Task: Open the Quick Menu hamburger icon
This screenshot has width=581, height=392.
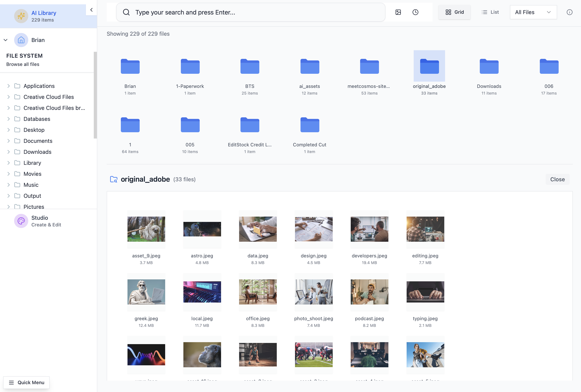Action: (x=11, y=383)
